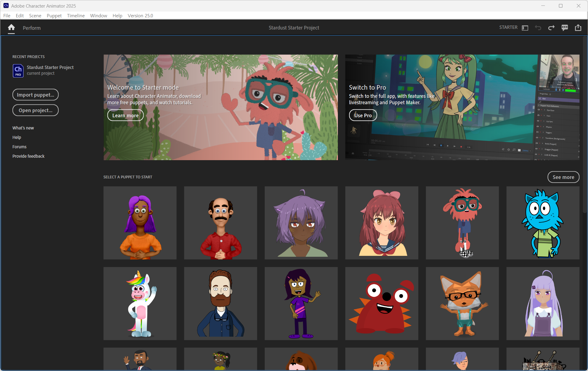Click the Import puppet button

point(36,95)
